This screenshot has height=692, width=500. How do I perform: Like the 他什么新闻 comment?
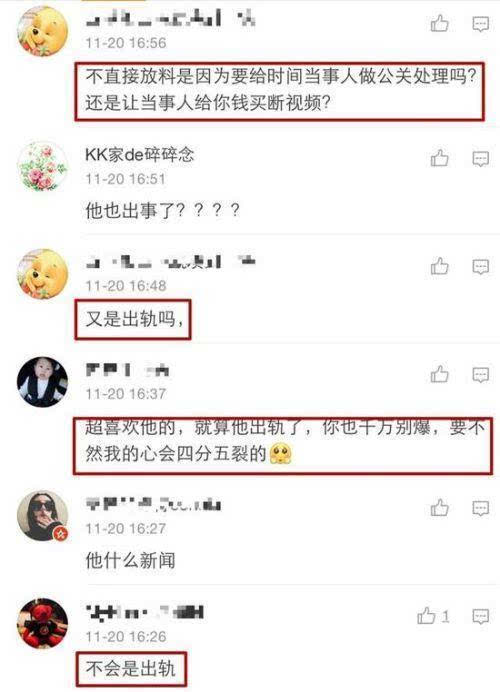440,508
